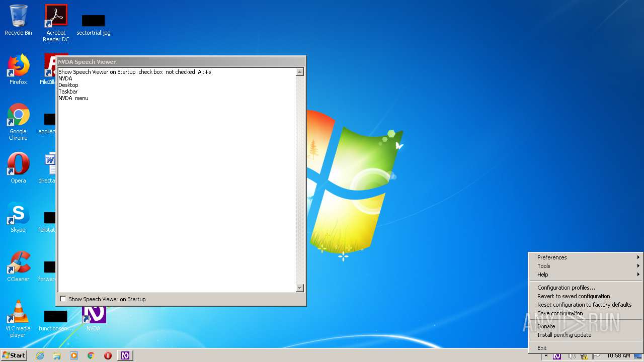Show hidden system tray icons
644x362 pixels.
(546, 355)
